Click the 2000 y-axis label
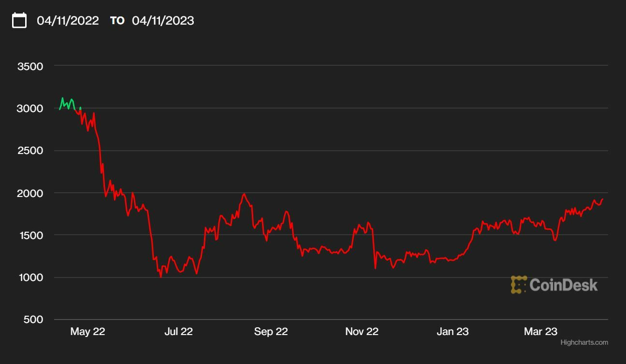The height and width of the screenshot is (364, 626). tap(30, 193)
